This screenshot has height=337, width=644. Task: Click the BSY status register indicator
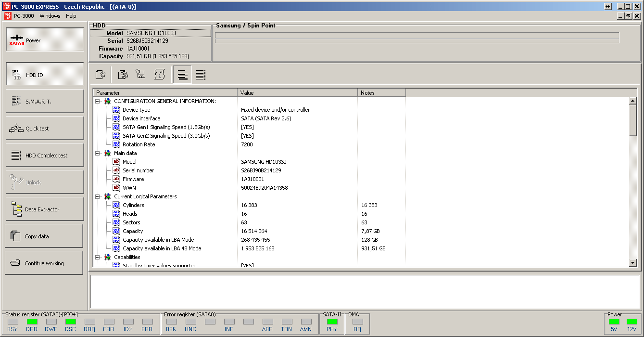point(13,322)
